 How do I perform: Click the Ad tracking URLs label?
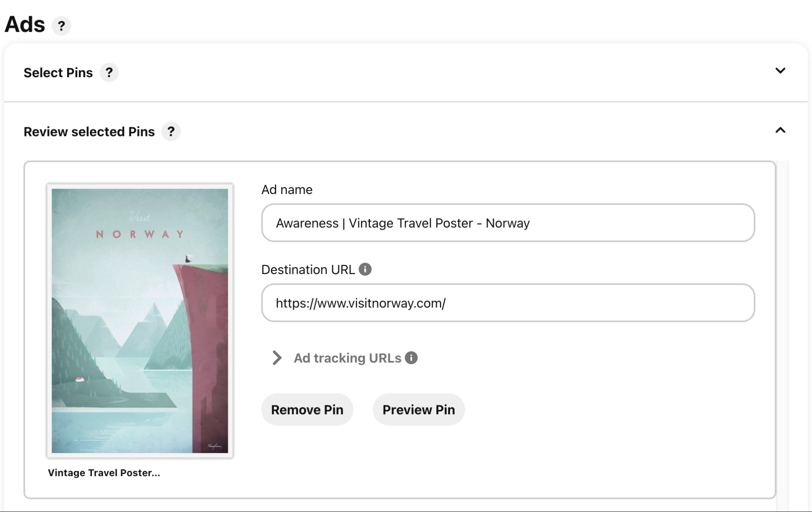[347, 358]
